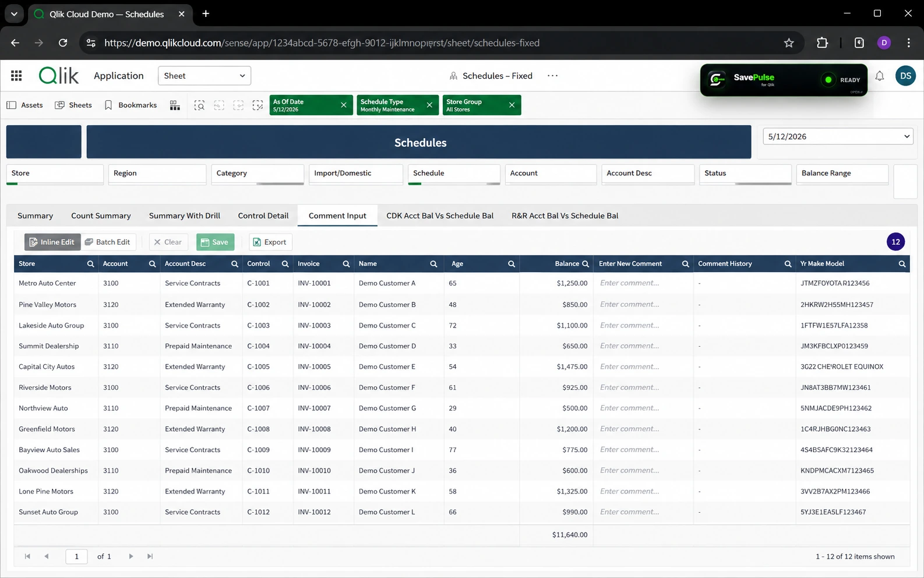Open the DS user avatar menu
Screen dimensions: 924x578
[905, 76]
